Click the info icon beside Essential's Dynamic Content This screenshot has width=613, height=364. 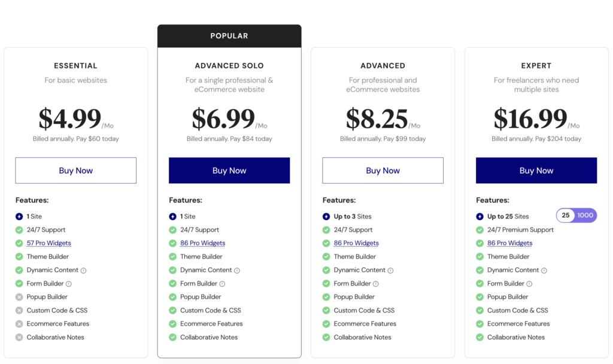click(x=83, y=270)
